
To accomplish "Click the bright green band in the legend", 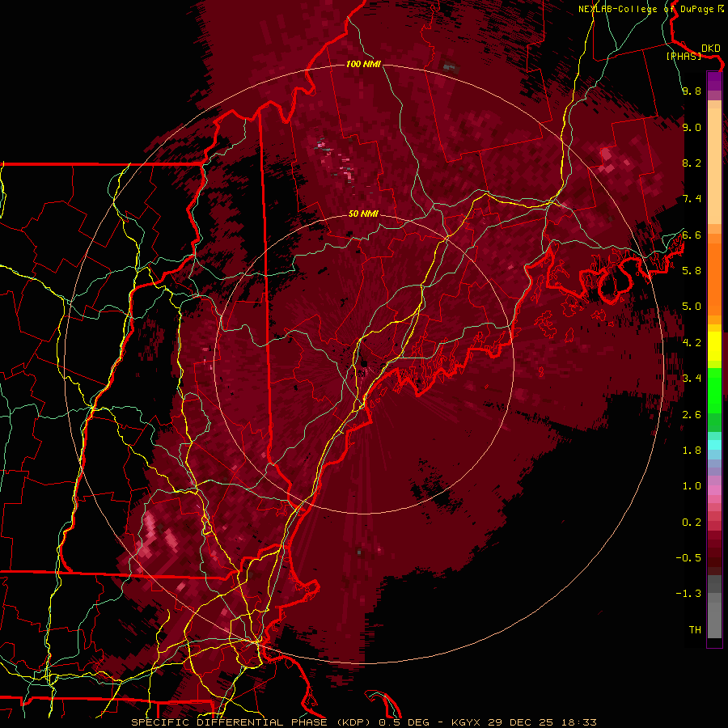I will click(714, 390).
